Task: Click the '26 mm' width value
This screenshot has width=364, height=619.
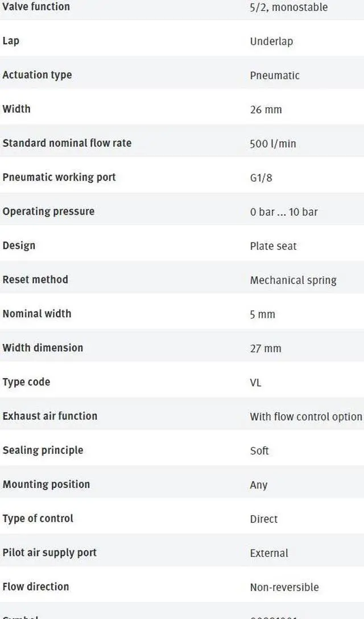Action: pyautogui.click(x=266, y=109)
